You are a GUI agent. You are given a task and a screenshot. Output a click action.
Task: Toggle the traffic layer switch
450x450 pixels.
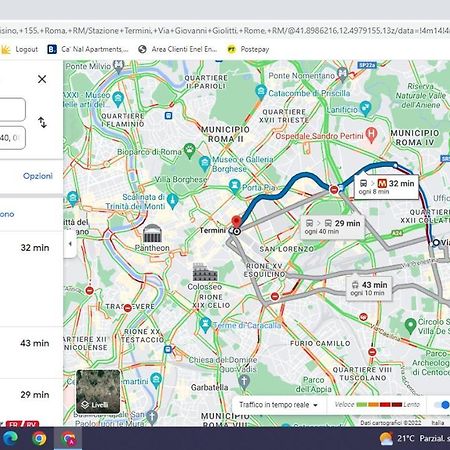tap(442, 405)
